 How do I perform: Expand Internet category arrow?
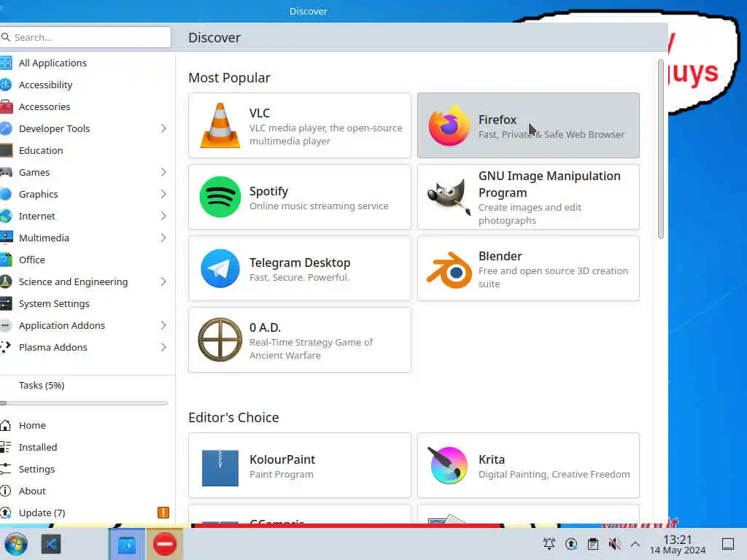pos(163,216)
